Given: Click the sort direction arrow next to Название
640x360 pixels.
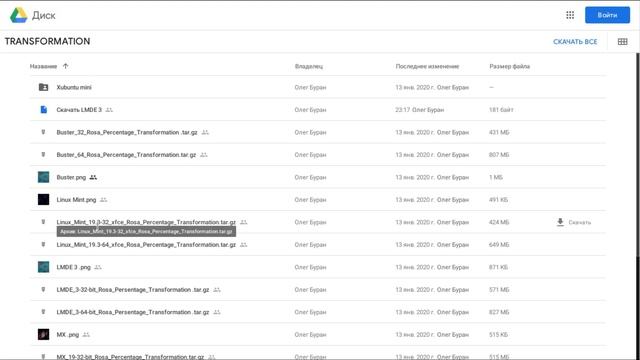Looking at the screenshot, I should click(x=65, y=66).
